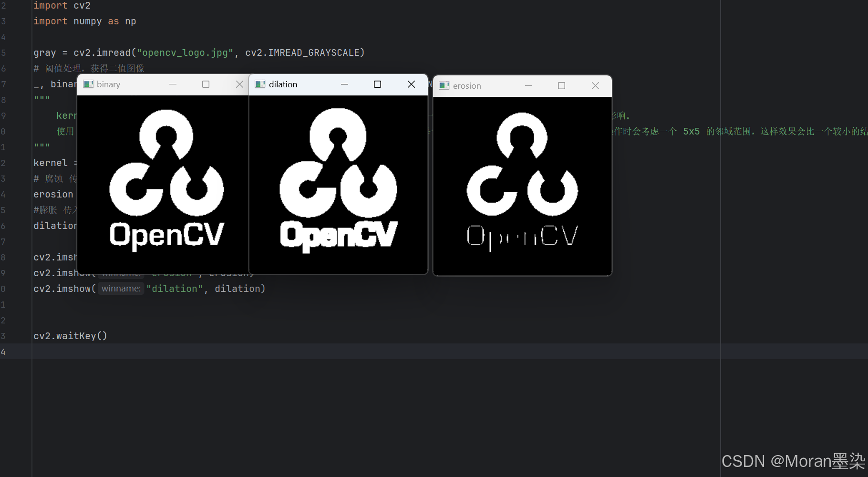Click the erosion window app icon
This screenshot has width=868, height=477.
click(x=444, y=86)
